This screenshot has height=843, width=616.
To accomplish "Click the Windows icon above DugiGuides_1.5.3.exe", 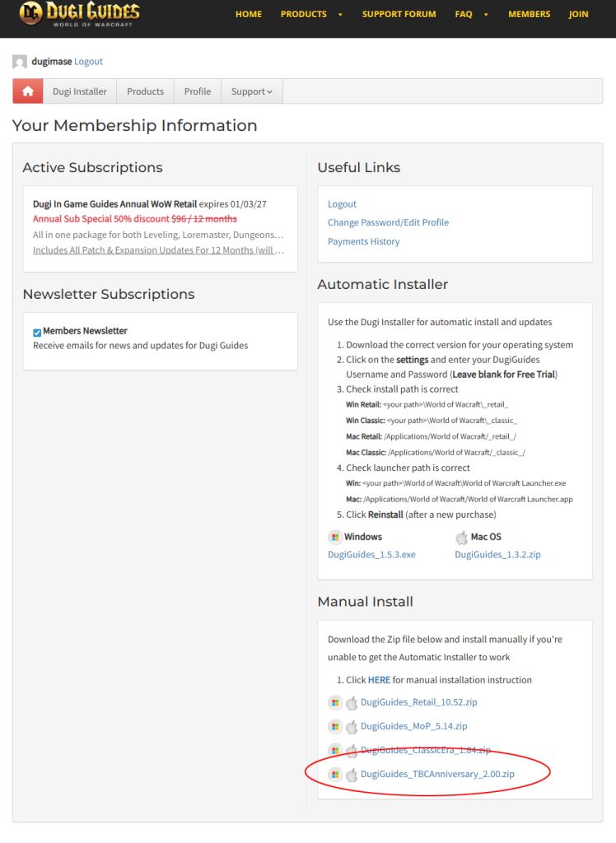I will pos(334,537).
